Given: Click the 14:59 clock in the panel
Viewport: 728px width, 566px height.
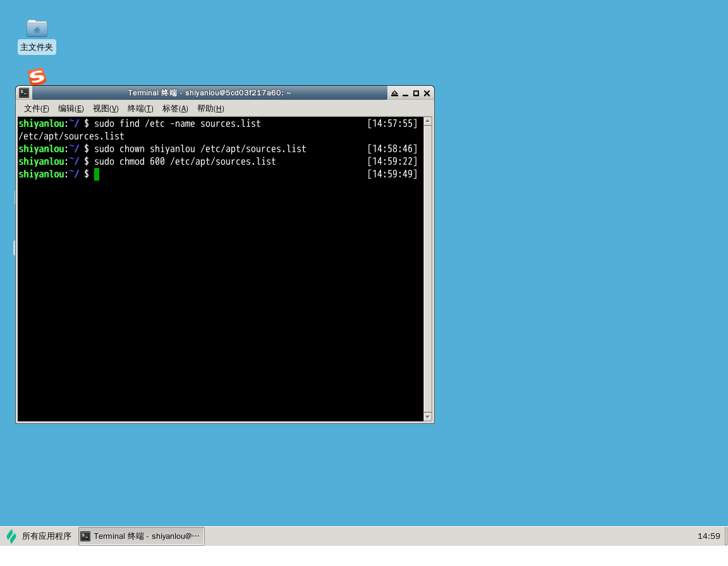Looking at the screenshot, I should [x=708, y=536].
